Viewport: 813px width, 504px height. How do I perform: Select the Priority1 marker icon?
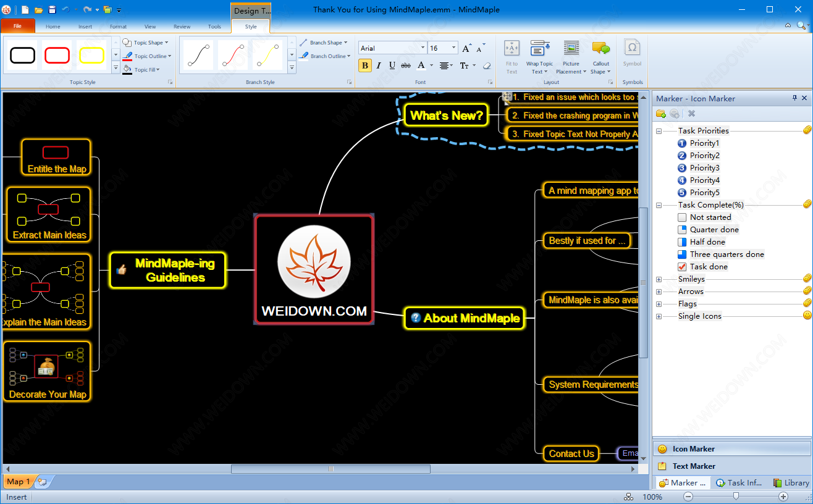pos(682,143)
